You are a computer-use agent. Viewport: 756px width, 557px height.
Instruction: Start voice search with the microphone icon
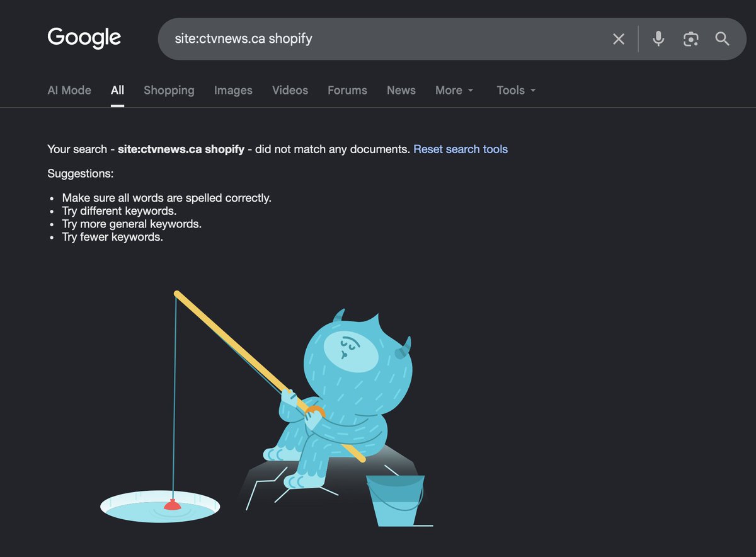coord(658,39)
